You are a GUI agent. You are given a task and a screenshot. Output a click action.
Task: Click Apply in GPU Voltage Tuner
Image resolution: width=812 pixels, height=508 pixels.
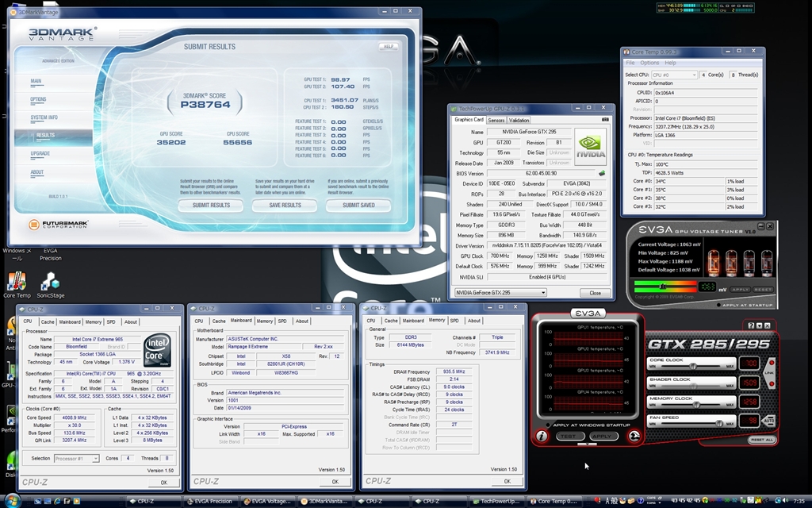740,289
